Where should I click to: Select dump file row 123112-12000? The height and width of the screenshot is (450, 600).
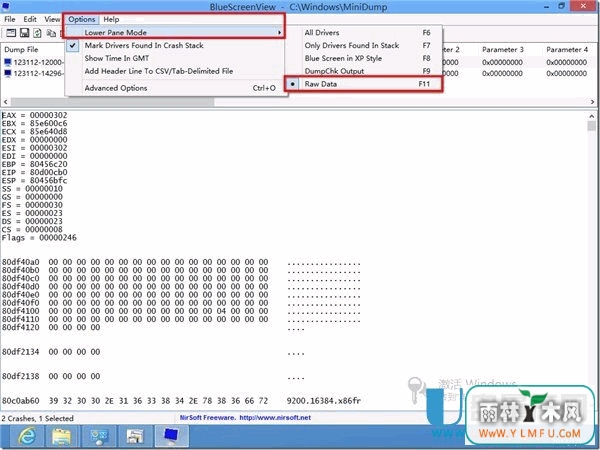[38, 62]
